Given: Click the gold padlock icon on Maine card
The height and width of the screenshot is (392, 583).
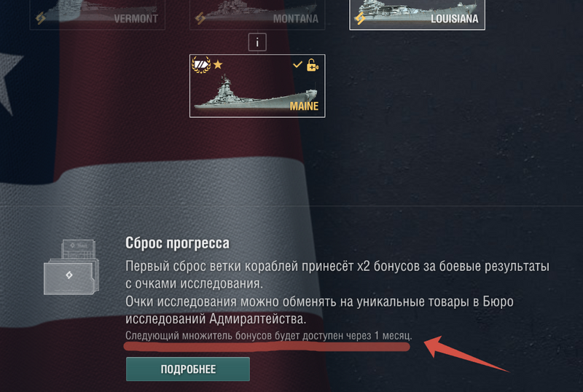Looking at the screenshot, I should [313, 65].
